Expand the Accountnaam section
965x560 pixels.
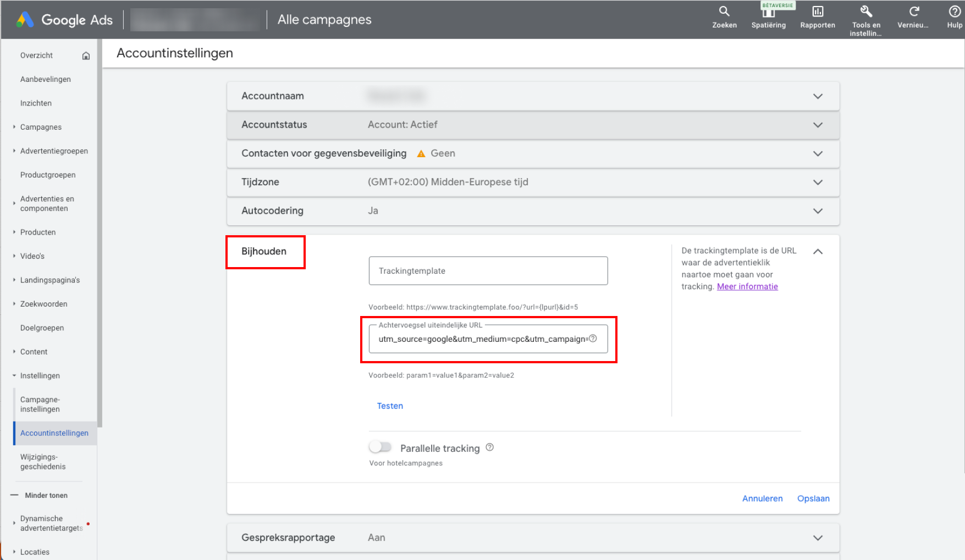(818, 96)
